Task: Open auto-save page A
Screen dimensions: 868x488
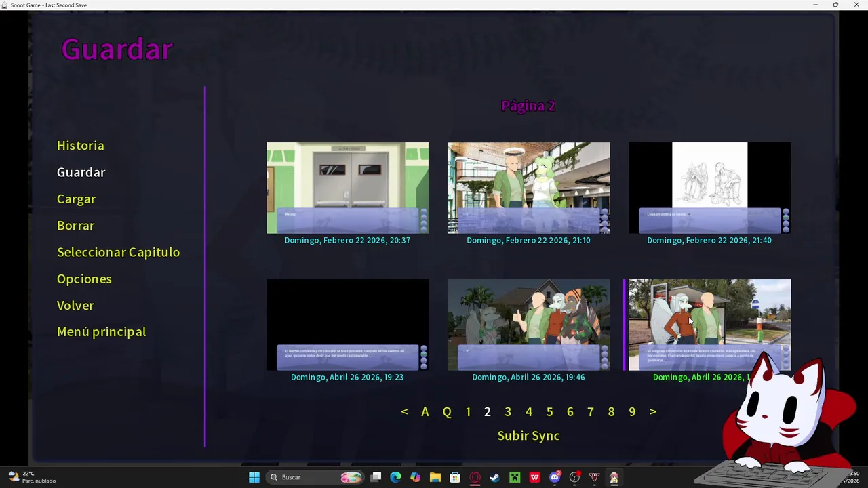Action: click(425, 412)
